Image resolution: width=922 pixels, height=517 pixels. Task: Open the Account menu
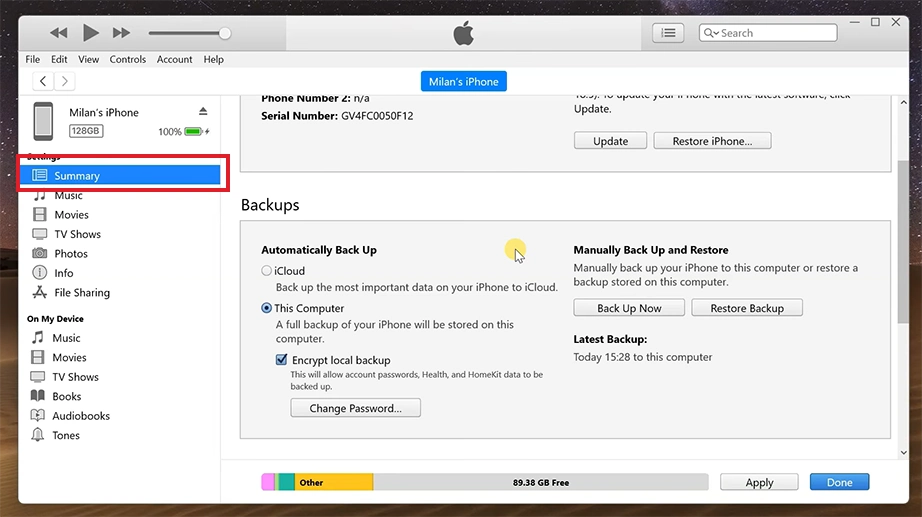click(174, 59)
